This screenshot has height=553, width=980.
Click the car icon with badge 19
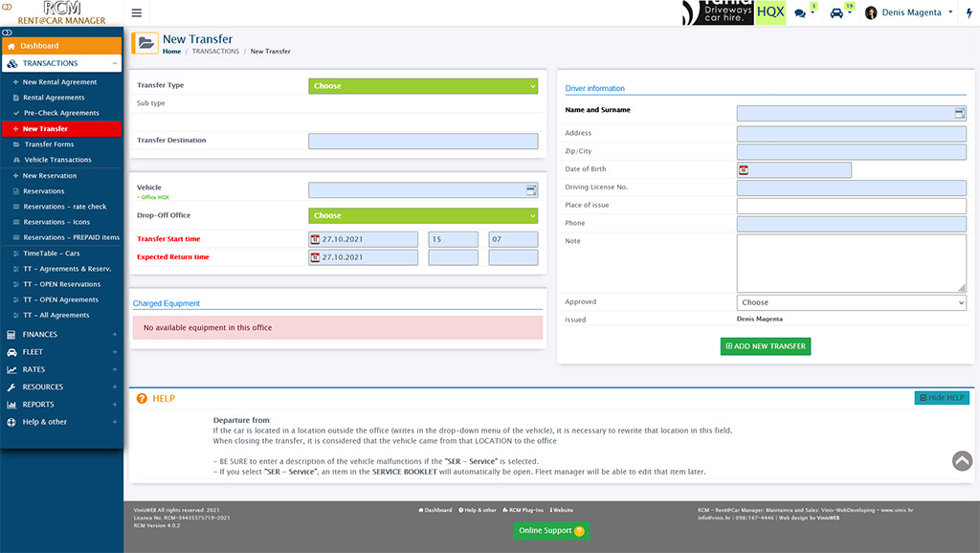[837, 12]
